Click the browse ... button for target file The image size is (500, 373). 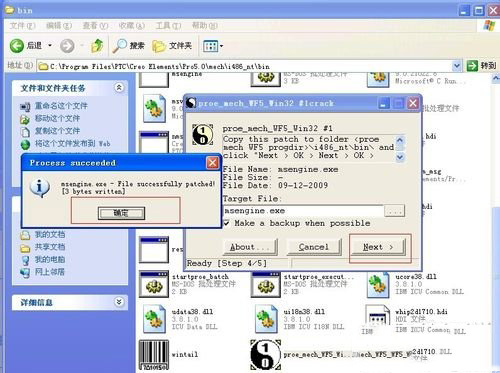coord(394,211)
